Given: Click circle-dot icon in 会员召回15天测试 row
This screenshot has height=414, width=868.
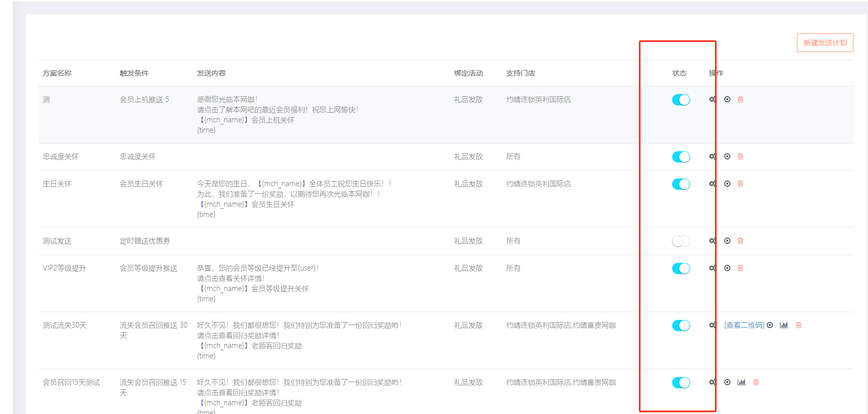Looking at the screenshot, I should (x=727, y=382).
